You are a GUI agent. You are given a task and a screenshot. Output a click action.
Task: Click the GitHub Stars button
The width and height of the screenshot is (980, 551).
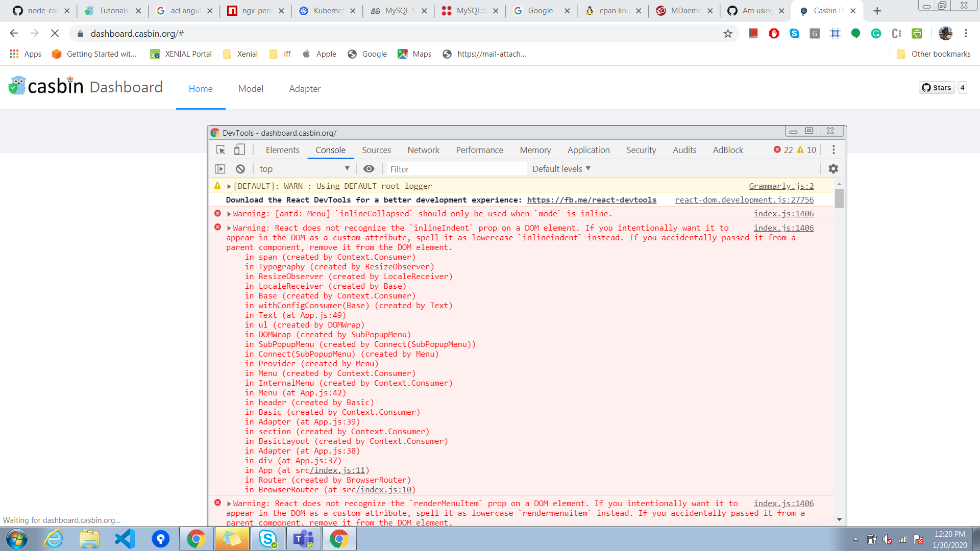click(937, 87)
